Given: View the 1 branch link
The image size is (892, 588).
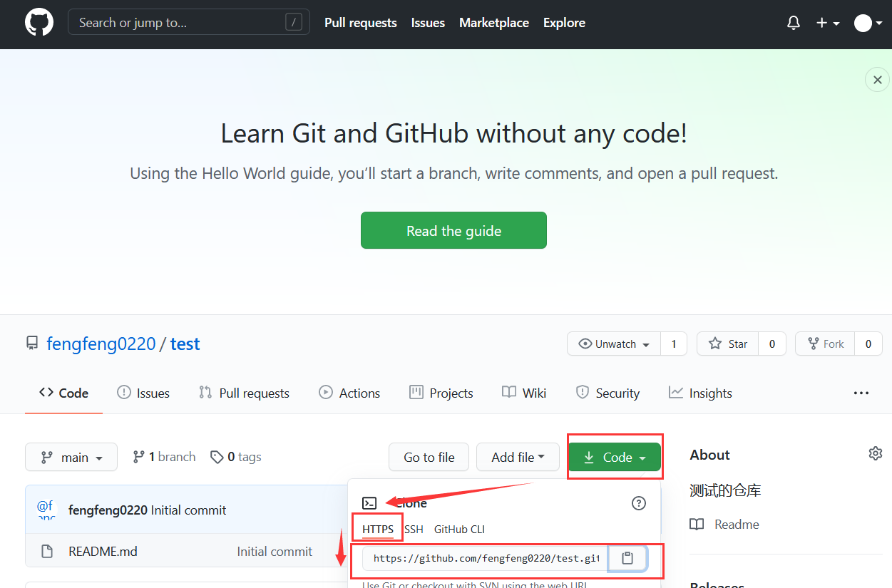Looking at the screenshot, I should pyautogui.click(x=164, y=457).
